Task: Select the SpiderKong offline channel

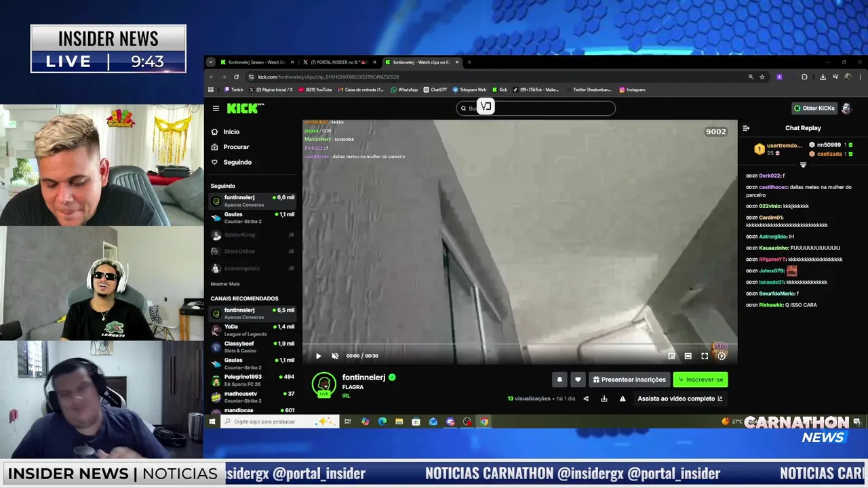Action: 252,235
